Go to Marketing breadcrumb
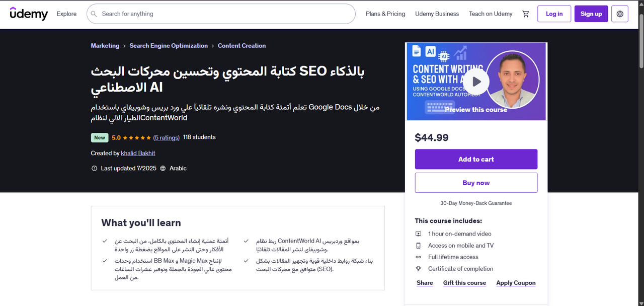The image size is (644, 306). [105, 46]
